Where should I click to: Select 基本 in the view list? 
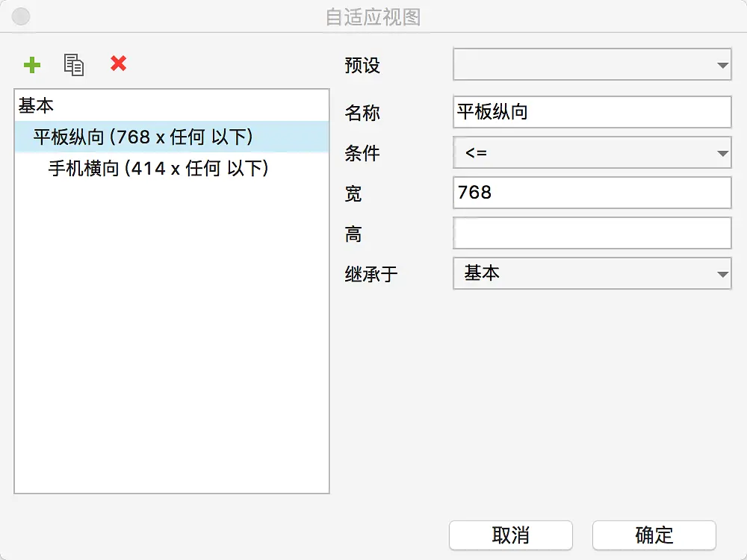(x=36, y=106)
